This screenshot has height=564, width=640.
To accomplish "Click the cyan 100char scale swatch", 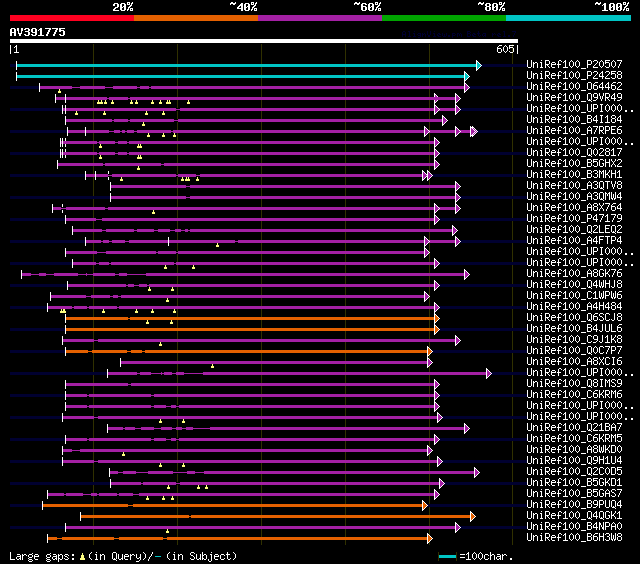I will pos(447,556).
